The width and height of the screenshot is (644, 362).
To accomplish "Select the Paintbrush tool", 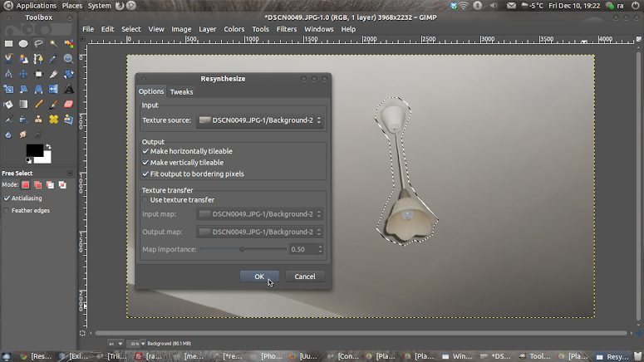I will (x=53, y=105).
